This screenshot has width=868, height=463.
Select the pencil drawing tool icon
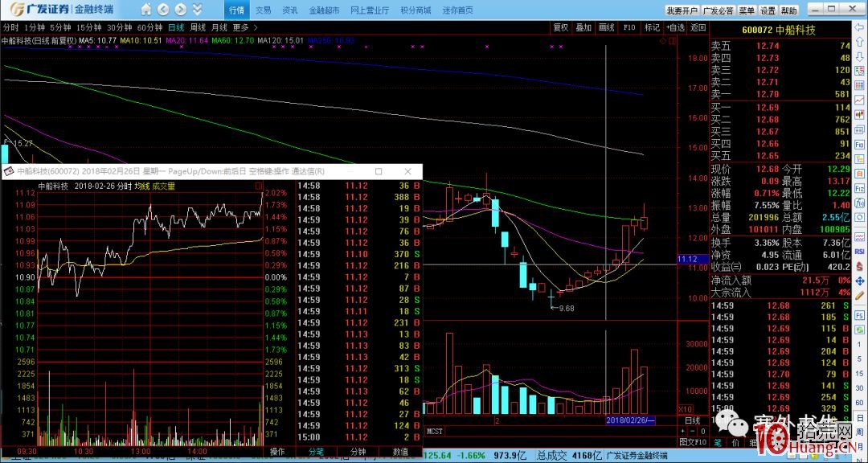(860, 296)
